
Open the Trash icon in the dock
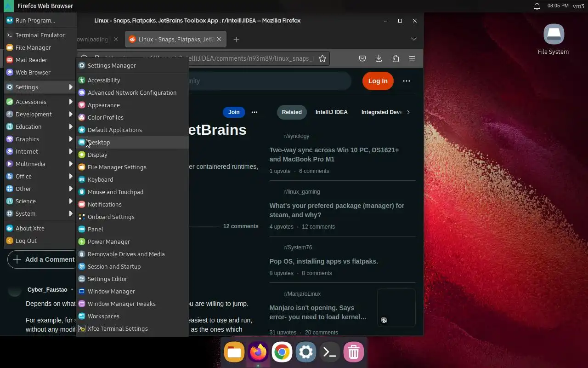click(x=354, y=352)
